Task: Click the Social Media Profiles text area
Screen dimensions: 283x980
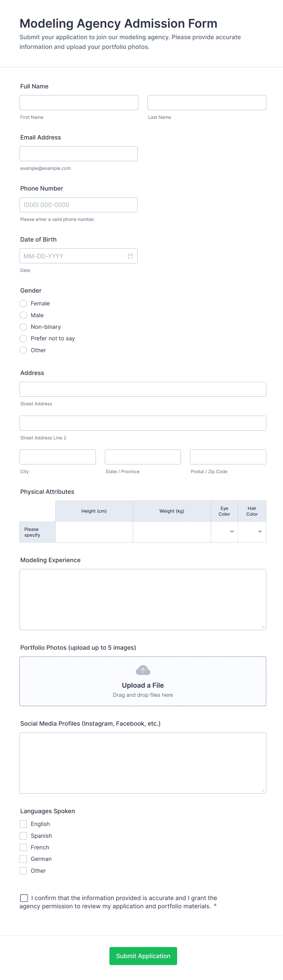Action: 143,763
